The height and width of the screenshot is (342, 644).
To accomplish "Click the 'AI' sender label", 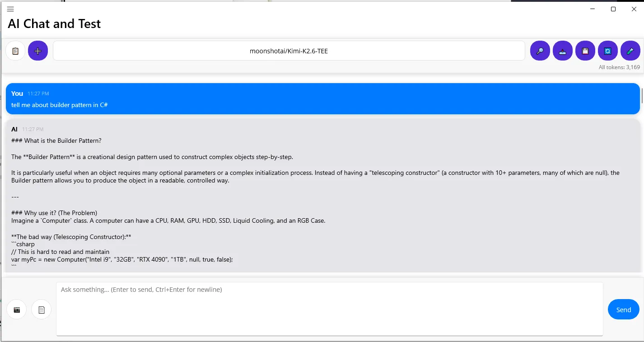I will (x=14, y=129).
